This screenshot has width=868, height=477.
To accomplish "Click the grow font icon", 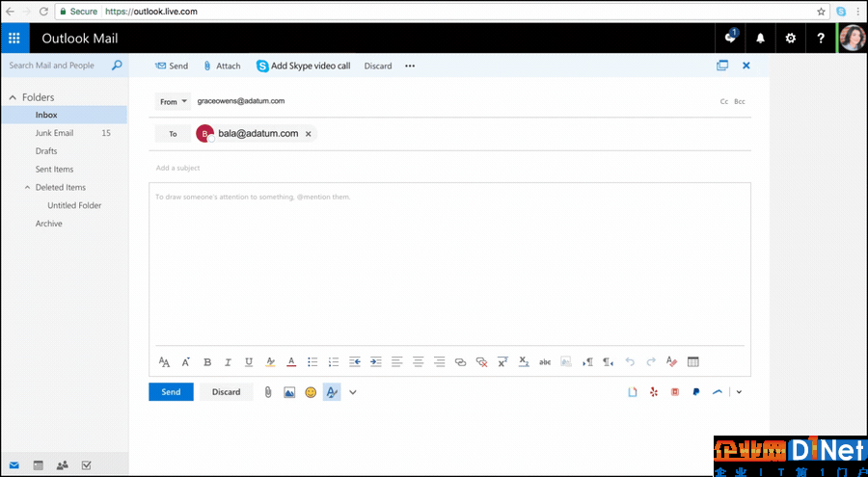I will pos(186,362).
